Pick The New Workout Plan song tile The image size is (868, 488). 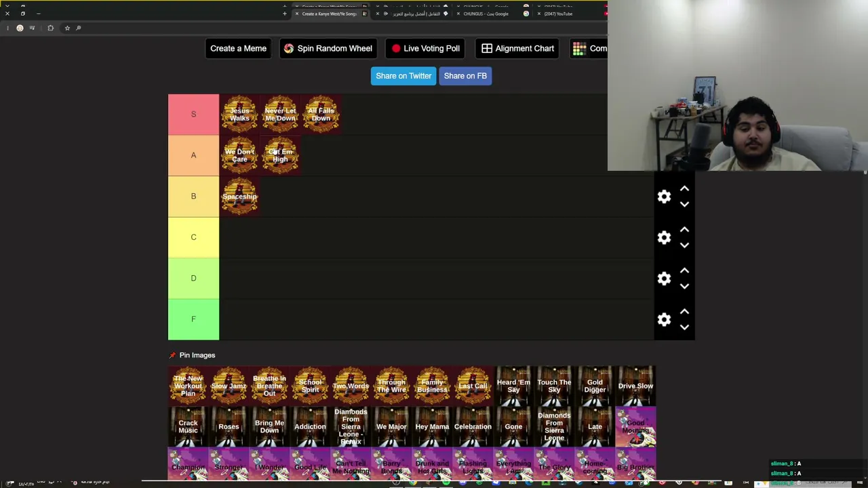click(188, 386)
